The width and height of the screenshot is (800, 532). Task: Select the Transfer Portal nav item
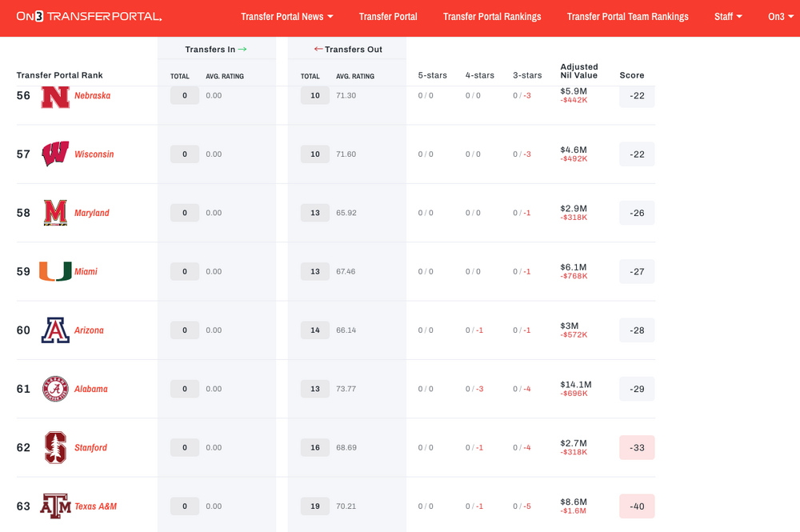[x=388, y=17]
